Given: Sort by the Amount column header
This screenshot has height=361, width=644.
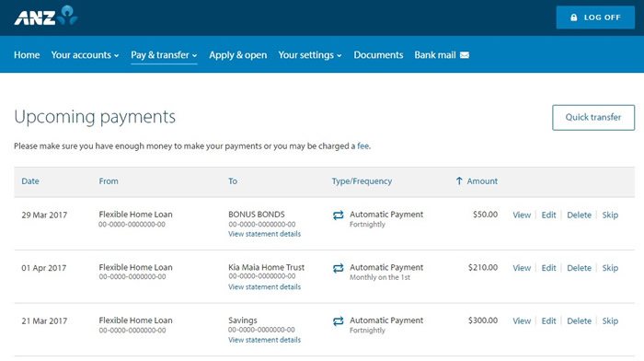Looking at the screenshot, I should pos(482,180).
